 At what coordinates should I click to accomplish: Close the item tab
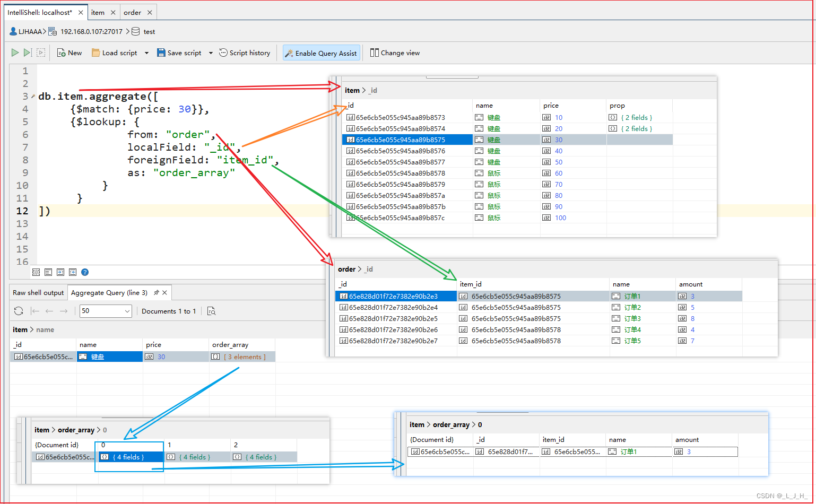point(113,12)
